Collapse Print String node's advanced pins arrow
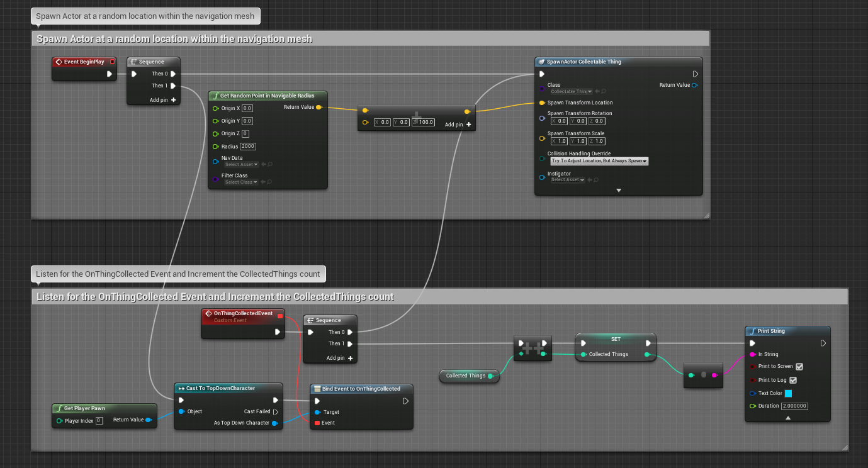This screenshot has height=468, width=868. 787,418
